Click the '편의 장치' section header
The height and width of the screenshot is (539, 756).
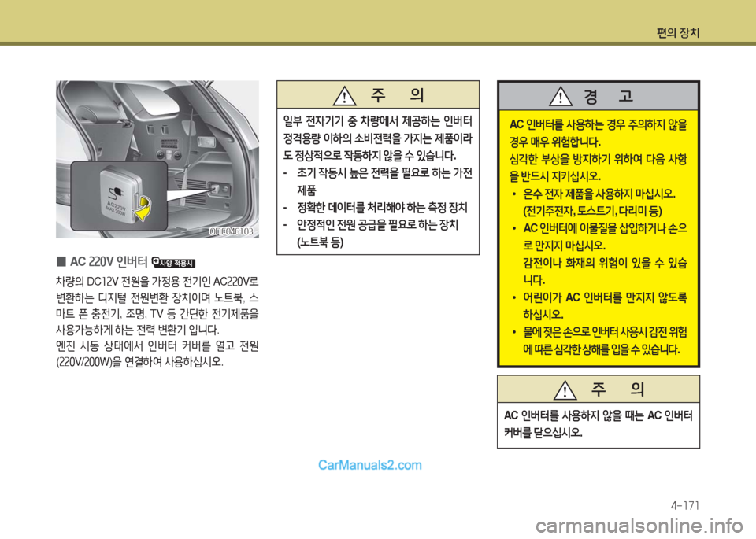[678, 33]
